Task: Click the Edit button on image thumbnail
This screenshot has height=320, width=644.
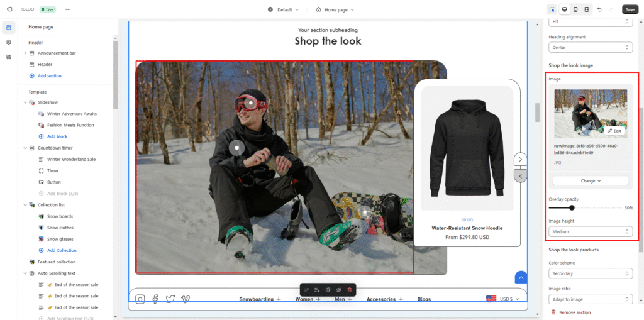Action: (614, 131)
